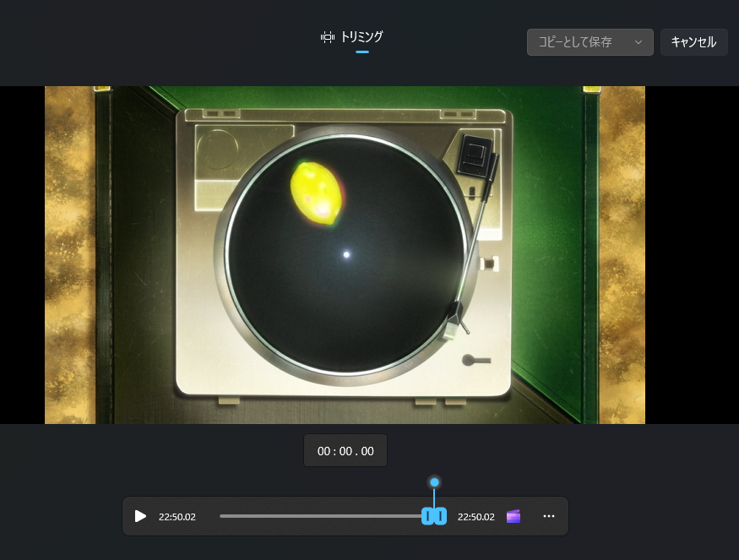The width and height of the screenshot is (739, 560).
Task: Click the blue underline beneath トリミング tab
Action: pyautogui.click(x=362, y=52)
